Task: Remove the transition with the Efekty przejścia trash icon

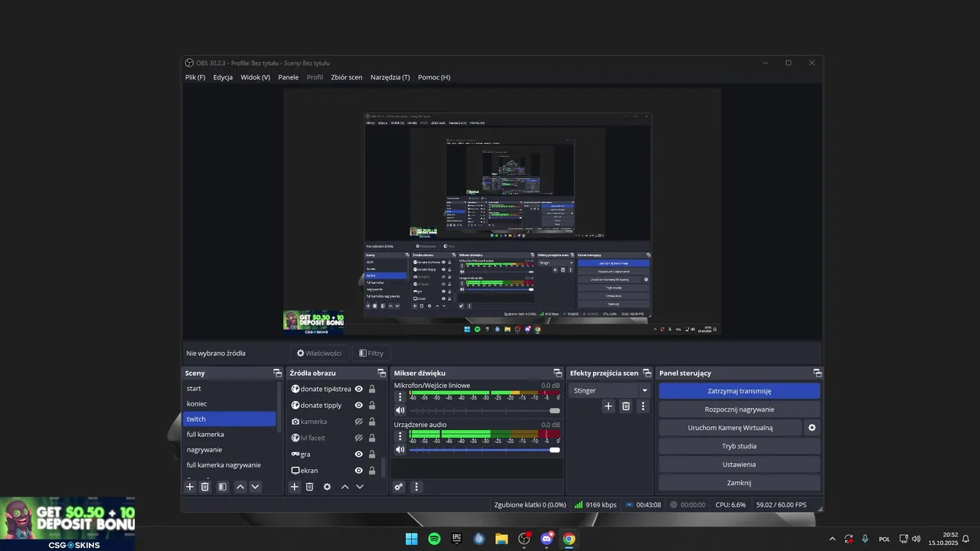Action: tap(626, 406)
